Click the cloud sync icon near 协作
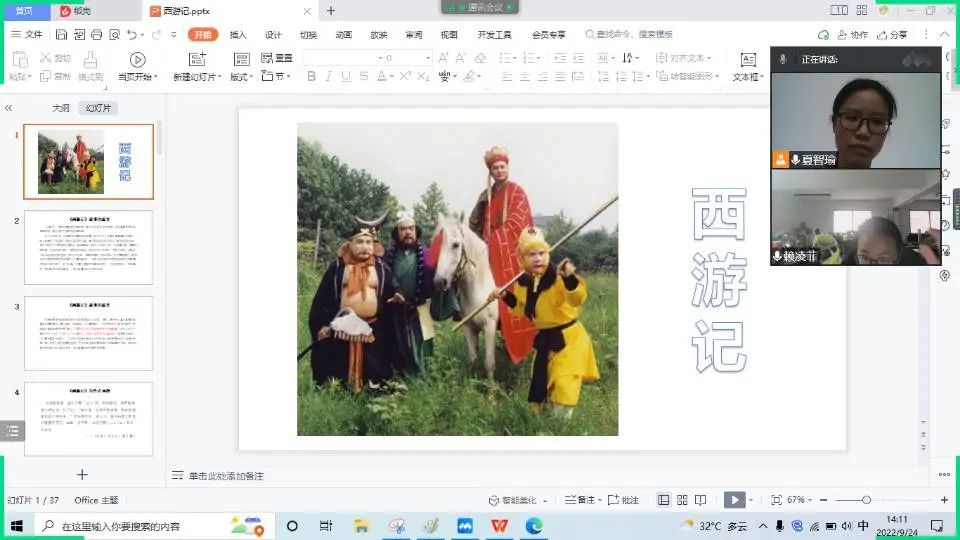The width and height of the screenshot is (960, 540). (x=823, y=35)
